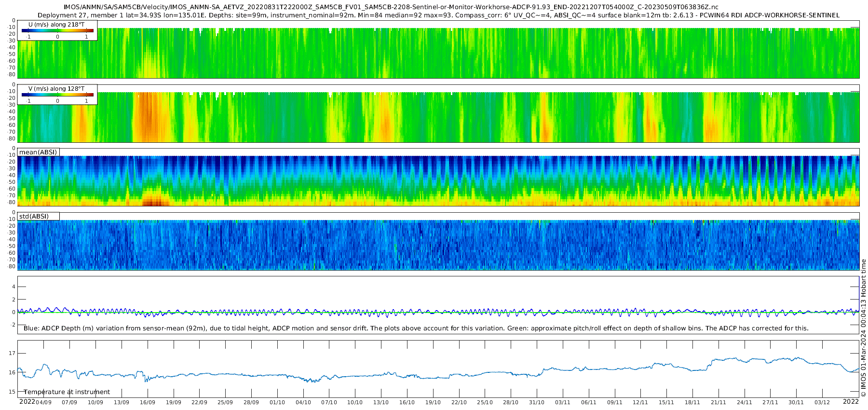868x410 pixels.
Task: Click the 'Temperature at instrument' label
Action: [67, 392]
